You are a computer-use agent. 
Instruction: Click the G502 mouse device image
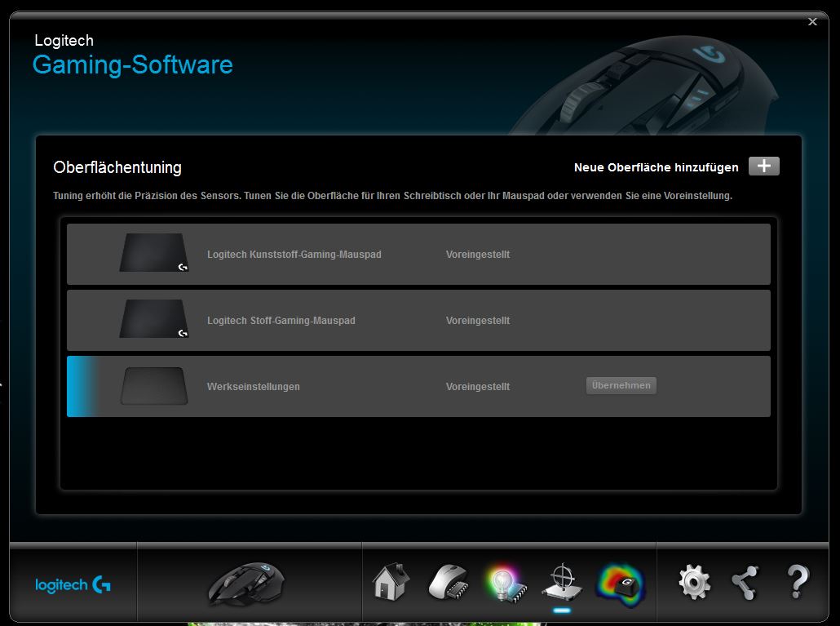click(245, 583)
